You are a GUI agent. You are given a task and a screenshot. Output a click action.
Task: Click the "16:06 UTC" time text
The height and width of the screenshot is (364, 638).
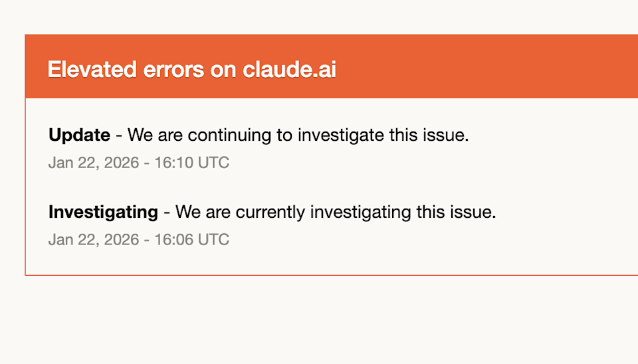(x=191, y=240)
